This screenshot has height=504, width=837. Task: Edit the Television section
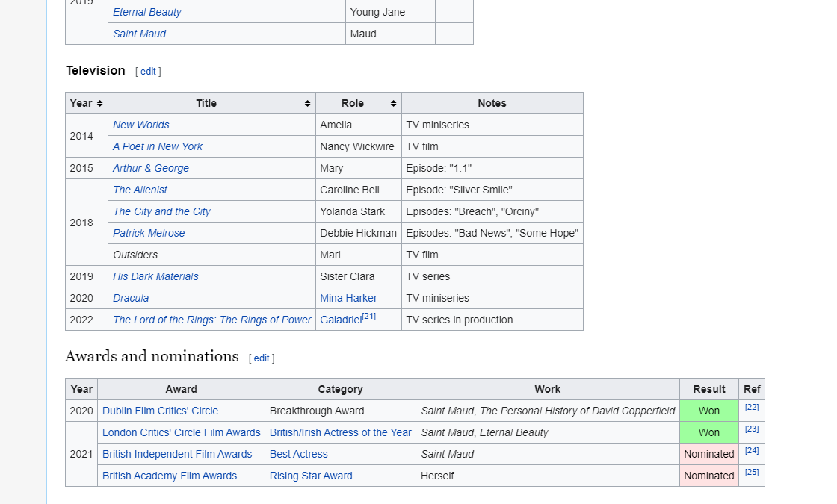click(x=148, y=72)
